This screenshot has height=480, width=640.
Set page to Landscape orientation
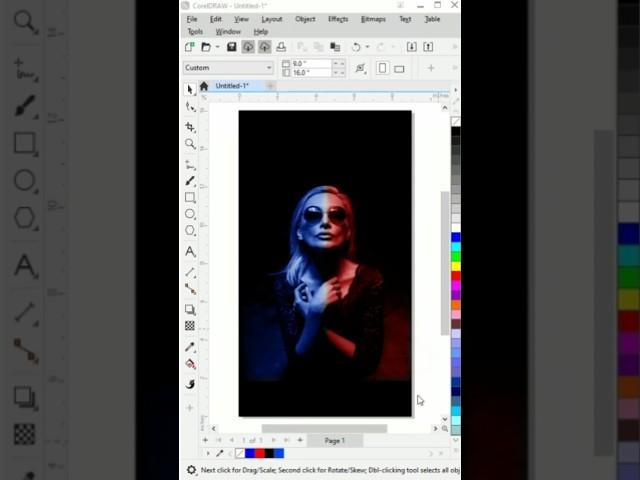(400, 69)
